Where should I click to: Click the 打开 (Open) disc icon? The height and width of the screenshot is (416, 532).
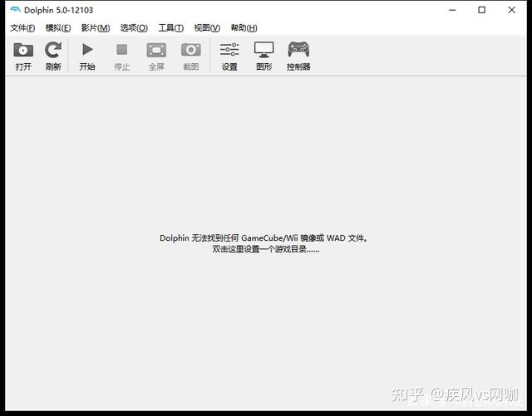(23, 50)
